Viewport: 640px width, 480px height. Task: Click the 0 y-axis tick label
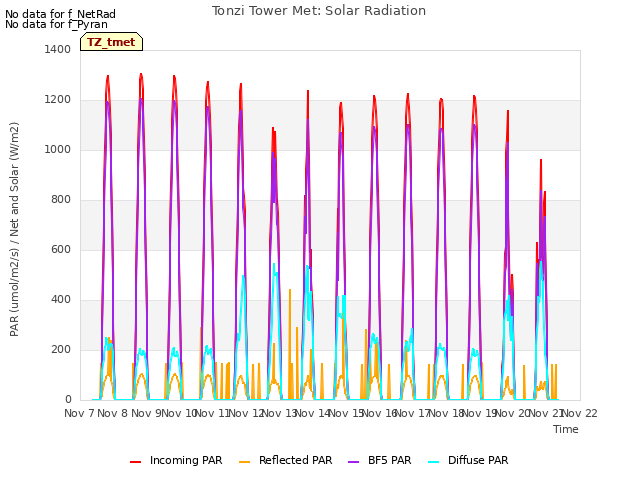(x=68, y=400)
